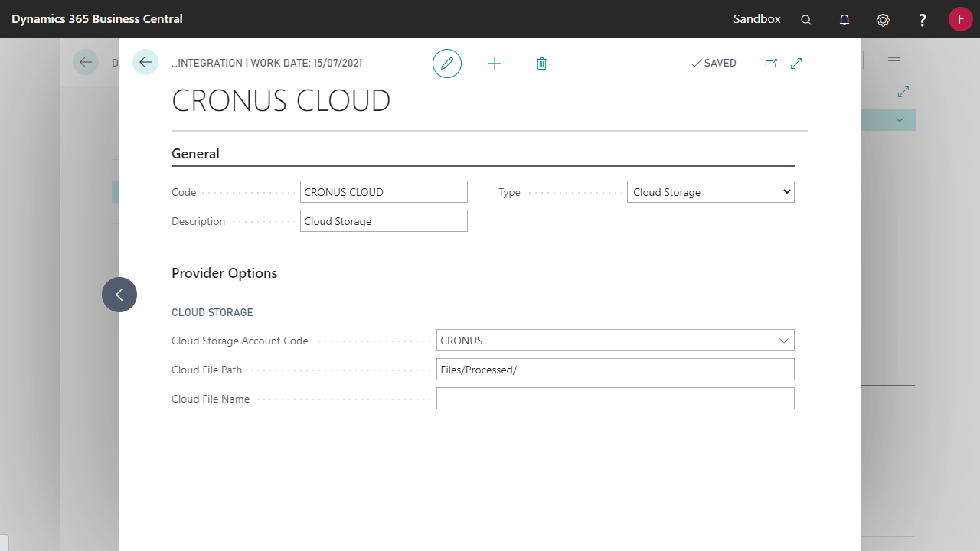Image resolution: width=980 pixels, height=551 pixels.
Task: Click the Description field Cloud Storage
Action: (384, 221)
